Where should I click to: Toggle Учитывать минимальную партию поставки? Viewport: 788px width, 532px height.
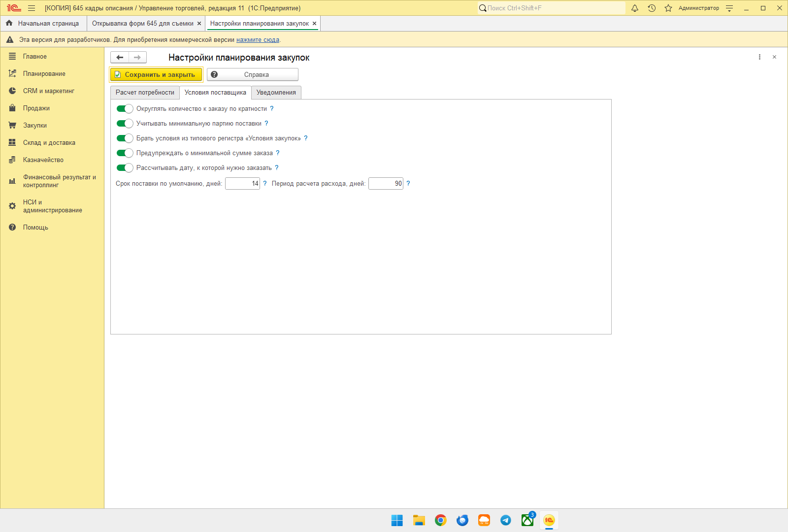tap(125, 124)
